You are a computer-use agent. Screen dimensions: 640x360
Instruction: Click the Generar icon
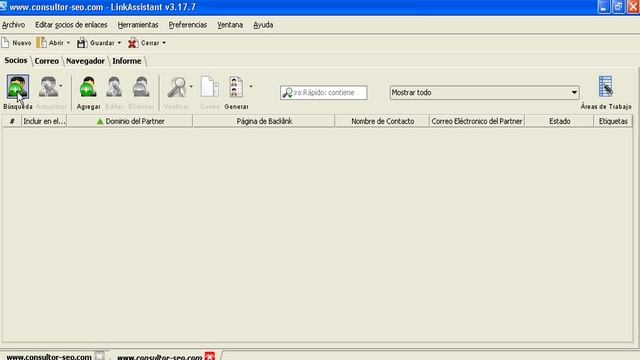236,87
